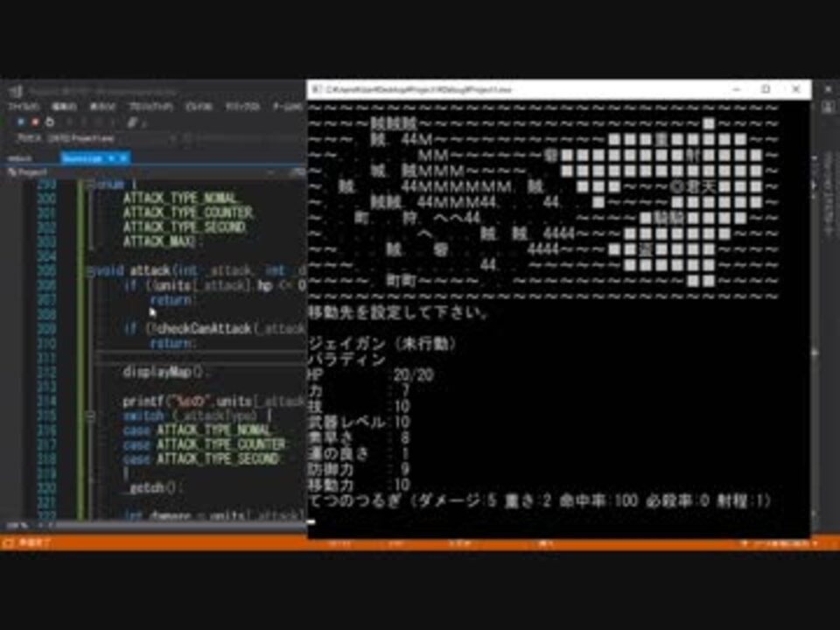Click the editor split handle icon

coord(297,172)
